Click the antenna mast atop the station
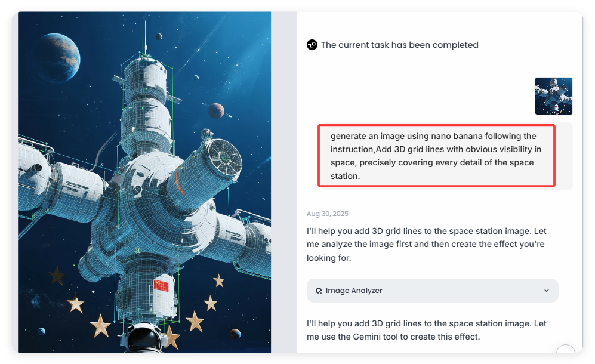The width and height of the screenshot is (595, 364). 146,34
